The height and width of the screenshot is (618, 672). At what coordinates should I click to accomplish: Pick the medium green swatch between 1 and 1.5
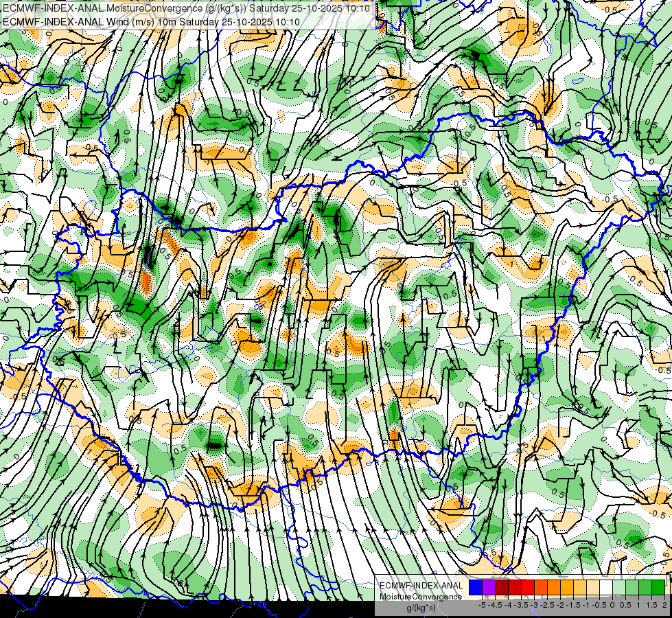click(x=645, y=588)
